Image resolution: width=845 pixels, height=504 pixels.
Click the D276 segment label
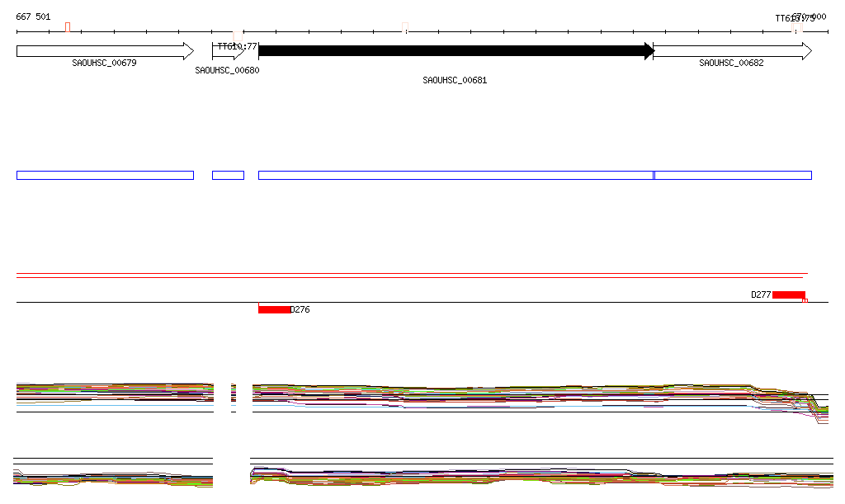pos(300,310)
